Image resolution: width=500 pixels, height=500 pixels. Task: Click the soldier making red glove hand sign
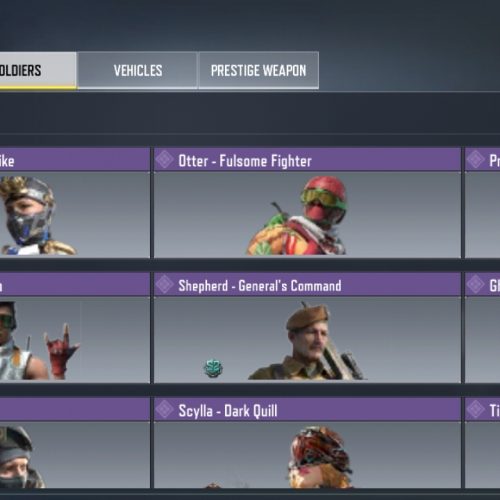click(38, 341)
